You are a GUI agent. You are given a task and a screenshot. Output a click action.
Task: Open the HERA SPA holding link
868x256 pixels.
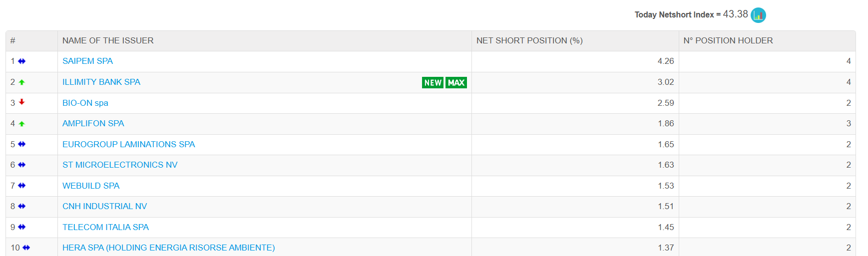coord(169,248)
